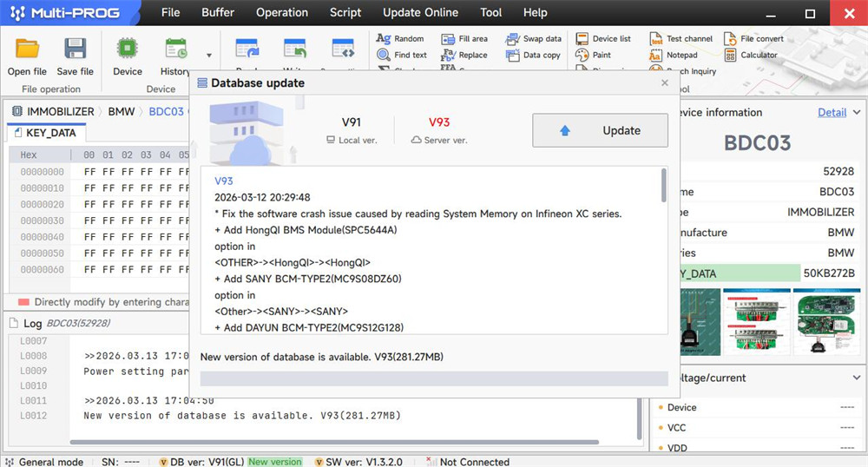Switch to the KEY_DATA tab
Image resolution: width=868 pixels, height=467 pixels.
coord(51,133)
